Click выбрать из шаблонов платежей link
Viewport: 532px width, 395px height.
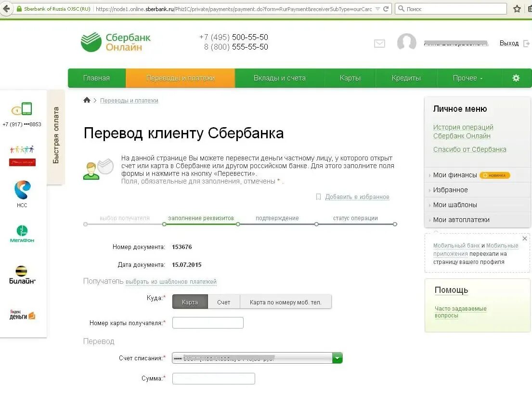coord(171,282)
